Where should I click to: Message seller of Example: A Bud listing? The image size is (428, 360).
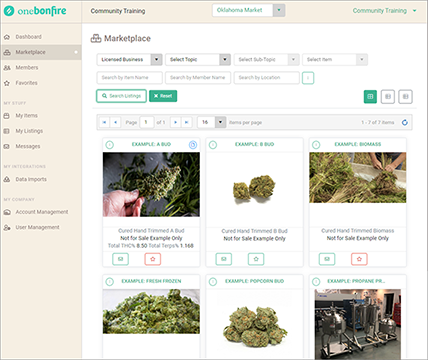(x=120, y=259)
